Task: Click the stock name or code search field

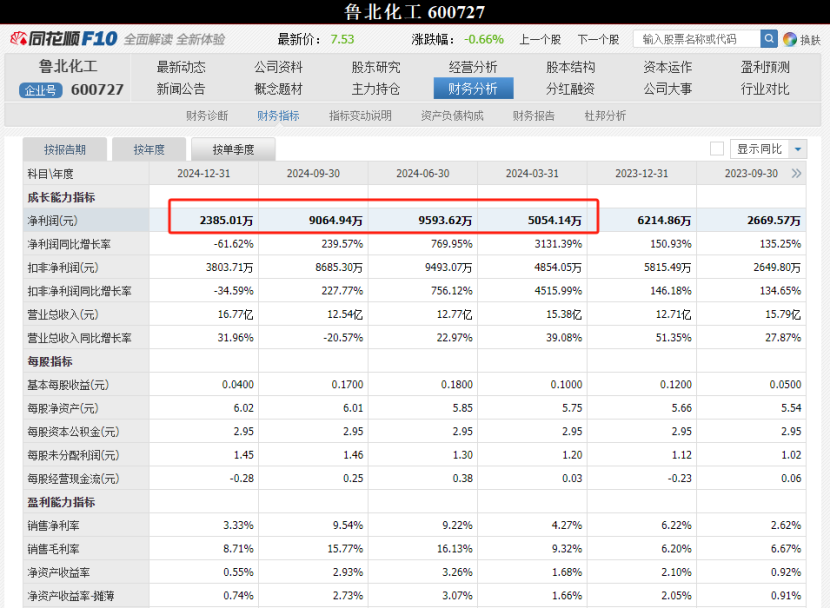Action: 697,39
